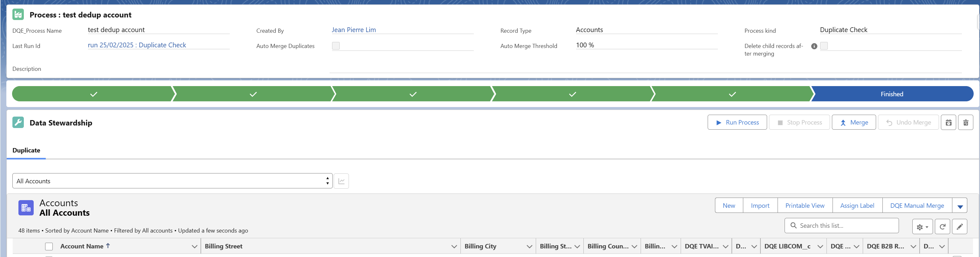Open Billing Coun... column menu chevron
This screenshot has height=257, width=980.
tap(634, 246)
